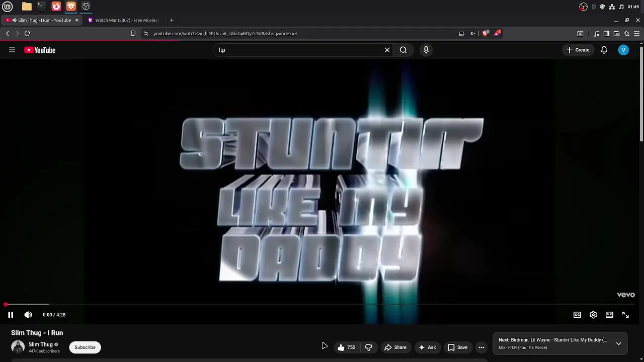Like the video with 752 likes
The height and width of the screenshot is (362, 644).
tap(346, 347)
